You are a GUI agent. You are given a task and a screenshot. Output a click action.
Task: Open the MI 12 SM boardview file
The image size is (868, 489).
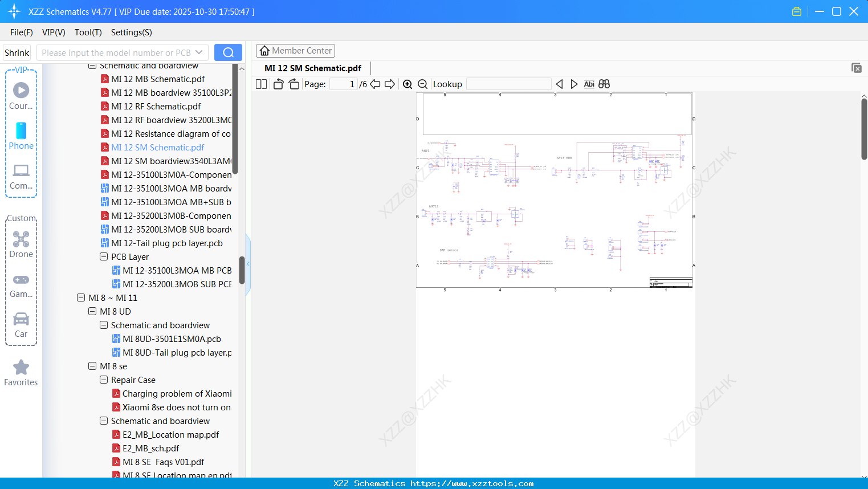point(166,161)
